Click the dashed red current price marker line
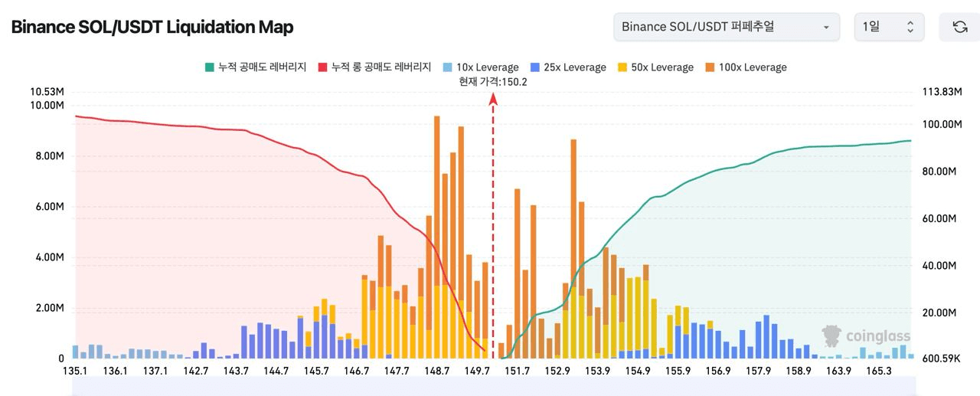This screenshot has height=396, width=980. click(x=493, y=226)
